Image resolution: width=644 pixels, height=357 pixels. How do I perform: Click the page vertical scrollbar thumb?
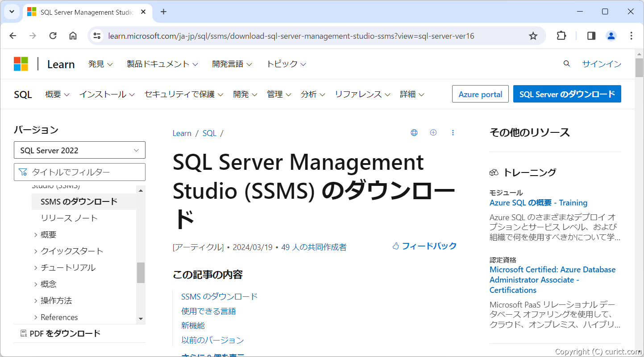[639, 68]
